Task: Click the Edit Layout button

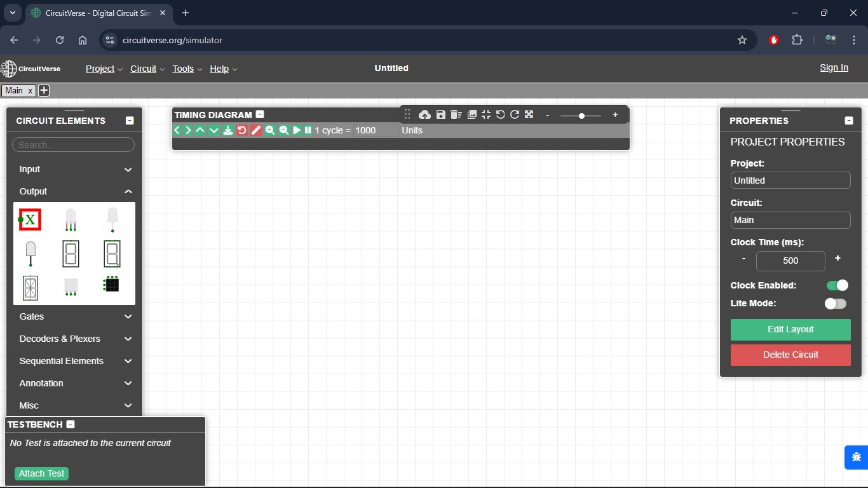Action: coord(790,330)
